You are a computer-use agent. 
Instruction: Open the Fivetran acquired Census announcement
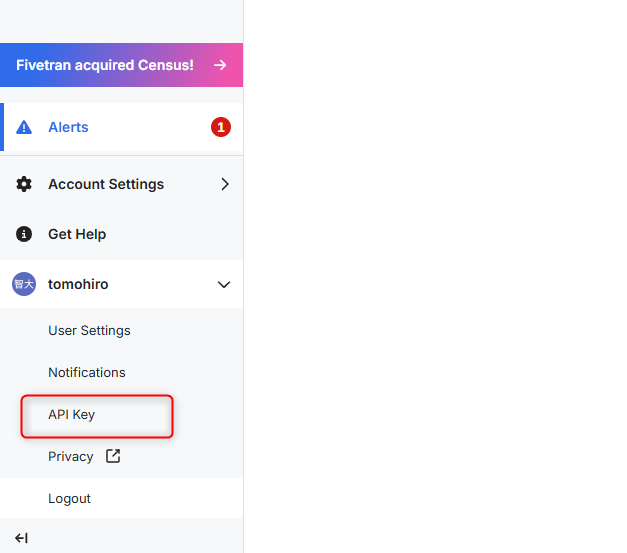(x=105, y=65)
